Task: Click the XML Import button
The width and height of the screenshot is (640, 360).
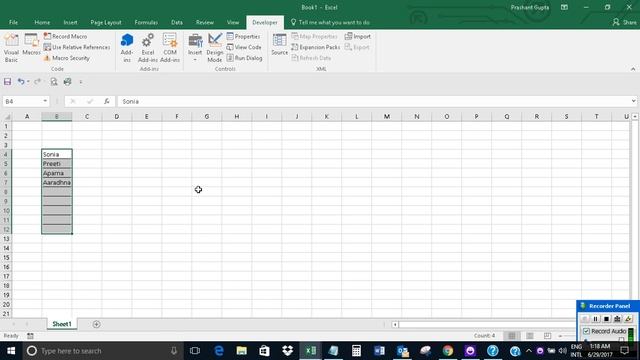Action: 358,36
